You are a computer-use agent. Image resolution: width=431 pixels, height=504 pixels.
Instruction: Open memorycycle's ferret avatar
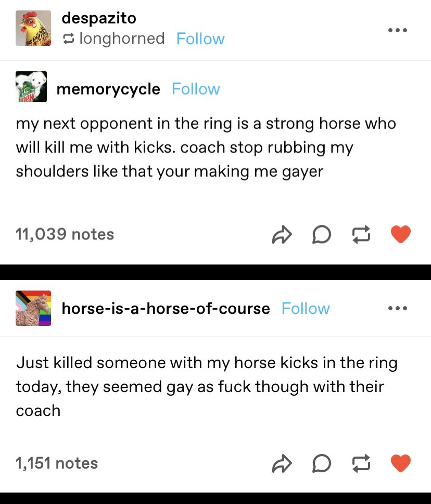[31, 86]
